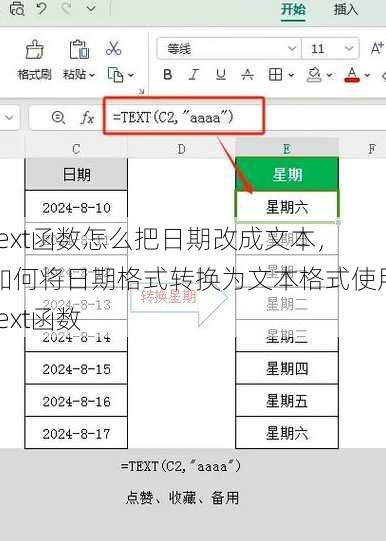Viewport: 386px width, 541px height.
Task: Click the fx Insert Function icon
Action: [x=87, y=118]
